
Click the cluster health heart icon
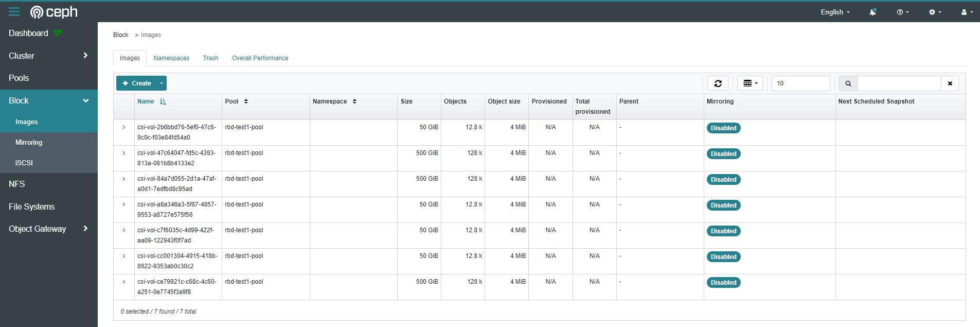pyautogui.click(x=58, y=33)
